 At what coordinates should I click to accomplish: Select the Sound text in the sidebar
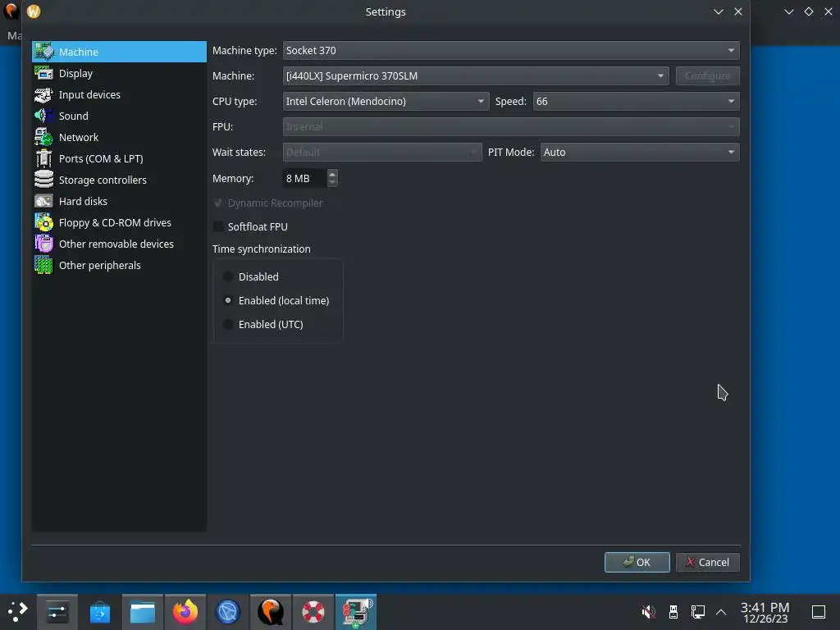click(x=73, y=116)
